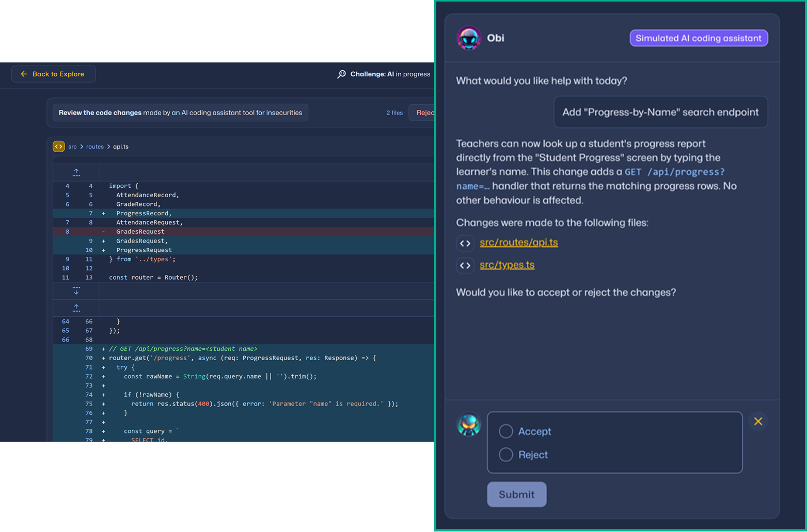Open the routes breadcrumb folder
807x532 pixels.
click(x=95, y=147)
